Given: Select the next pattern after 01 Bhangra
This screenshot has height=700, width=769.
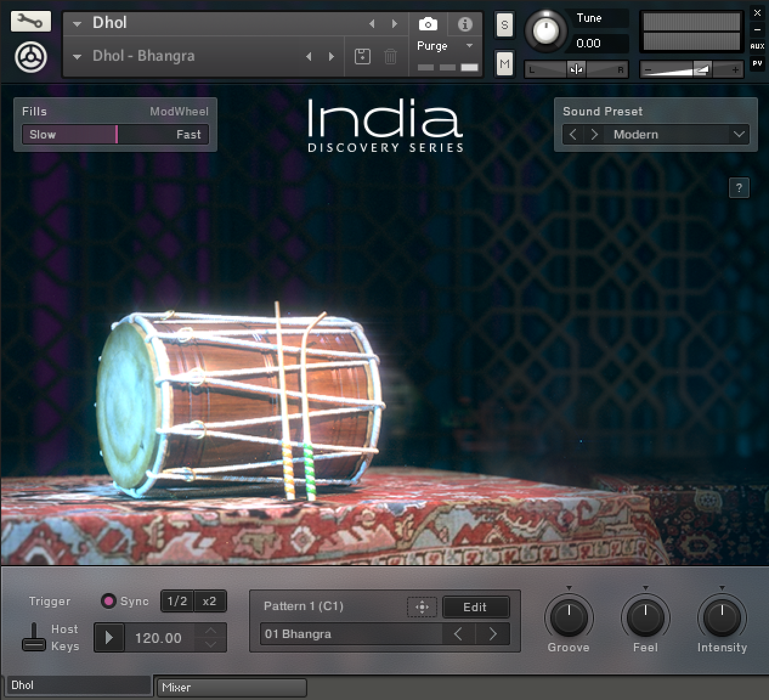Looking at the screenshot, I should 493,634.
